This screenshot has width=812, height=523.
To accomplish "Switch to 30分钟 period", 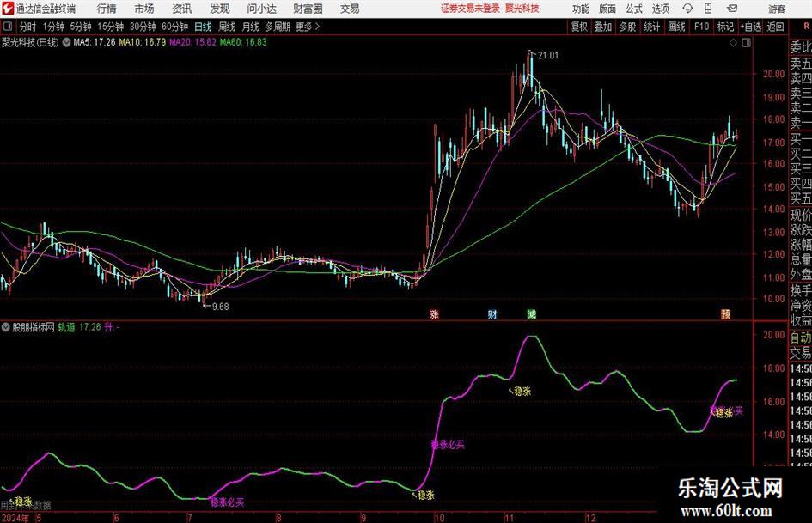I will (143, 27).
